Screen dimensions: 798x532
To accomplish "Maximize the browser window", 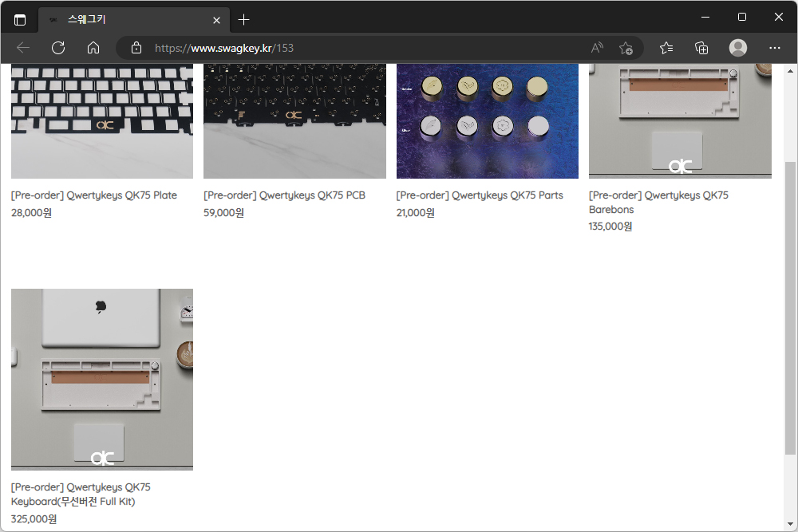I will [742, 17].
